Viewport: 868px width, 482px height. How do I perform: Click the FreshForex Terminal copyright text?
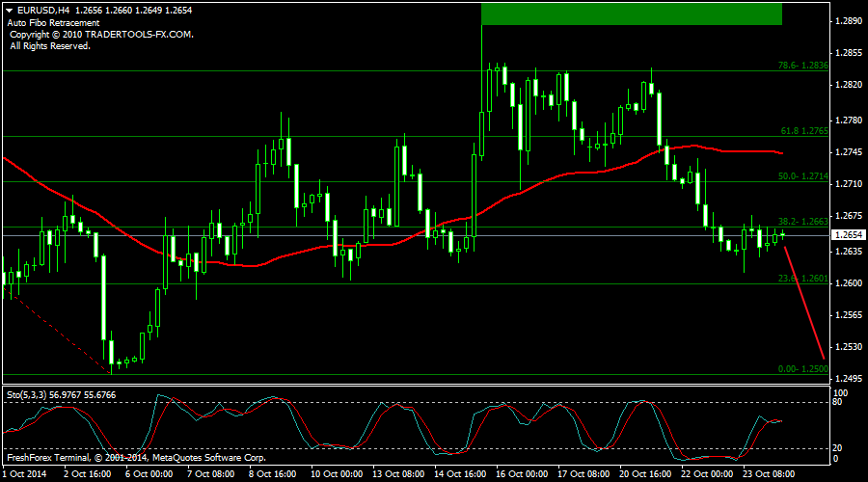click(136, 458)
